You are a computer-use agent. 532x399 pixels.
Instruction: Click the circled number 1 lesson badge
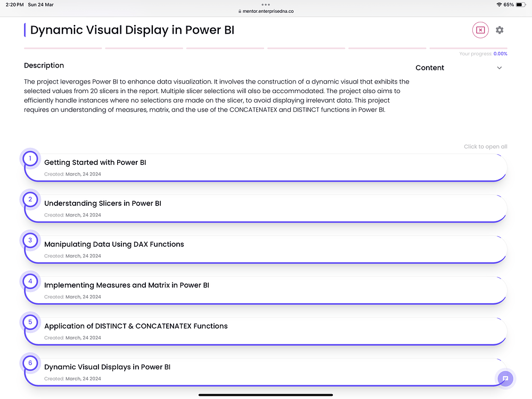pos(30,158)
